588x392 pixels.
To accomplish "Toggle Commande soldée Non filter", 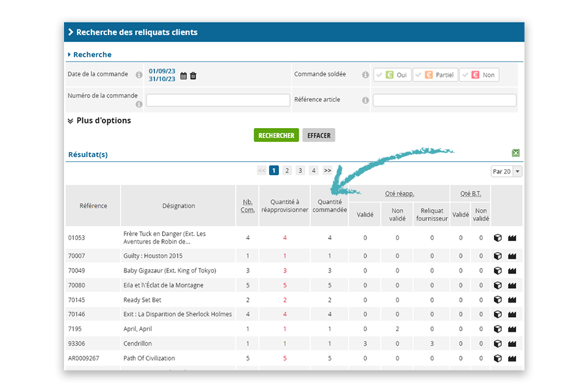I will click(480, 74).
